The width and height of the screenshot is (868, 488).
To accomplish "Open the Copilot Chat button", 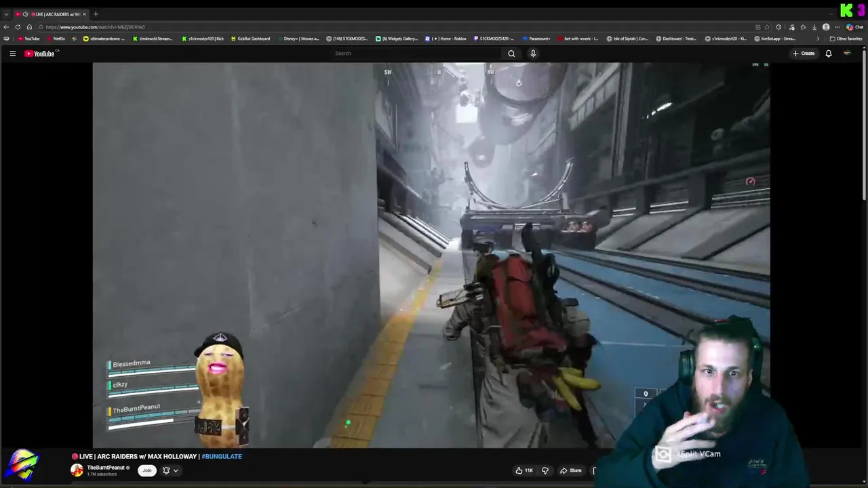I will 854,27.
